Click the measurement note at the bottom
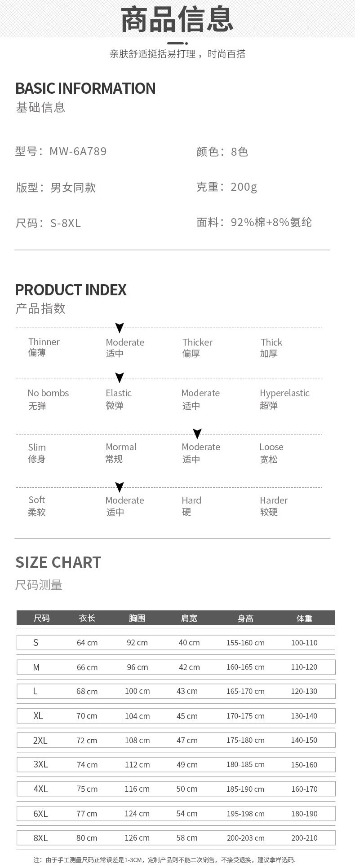This screenshot has width=355, height=868. (164, 859)
